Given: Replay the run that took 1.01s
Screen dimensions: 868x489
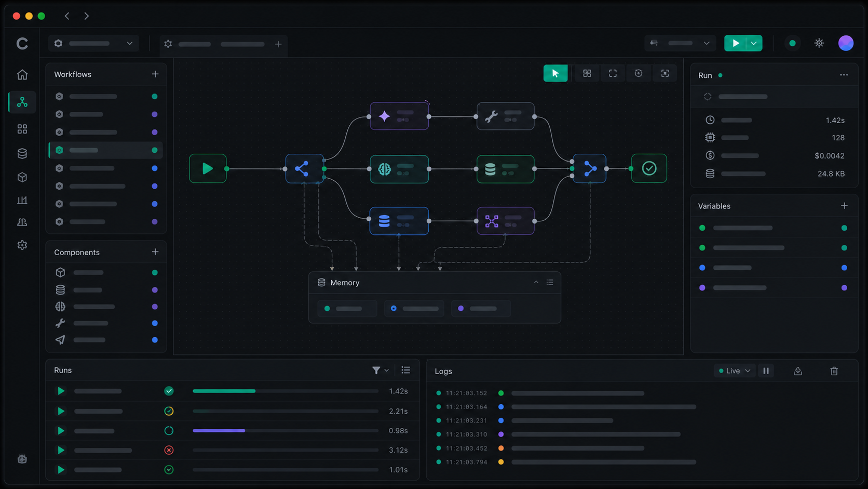Looking at the screenshot, I should (61, 470).
